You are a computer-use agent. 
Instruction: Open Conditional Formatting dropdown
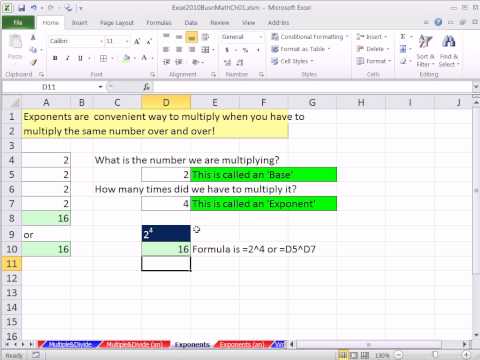[x=310, y=37]
